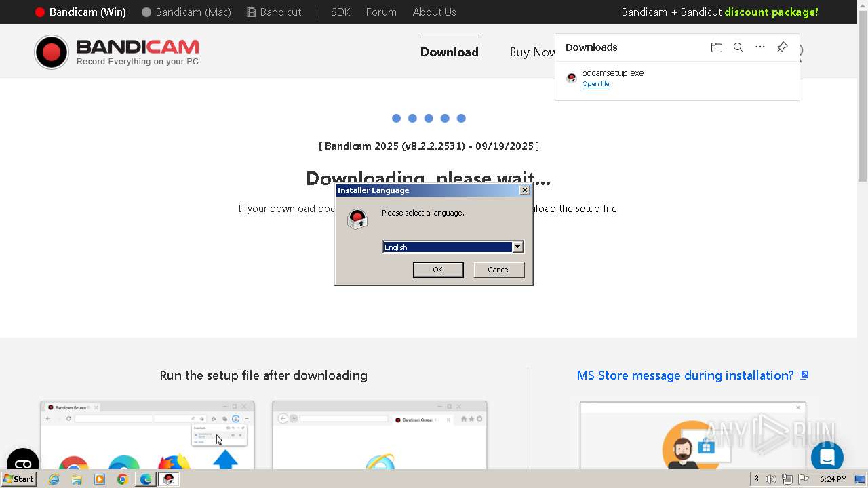Open the MS Store message during installation link
The image size is (868, 488).
[692, 375]
